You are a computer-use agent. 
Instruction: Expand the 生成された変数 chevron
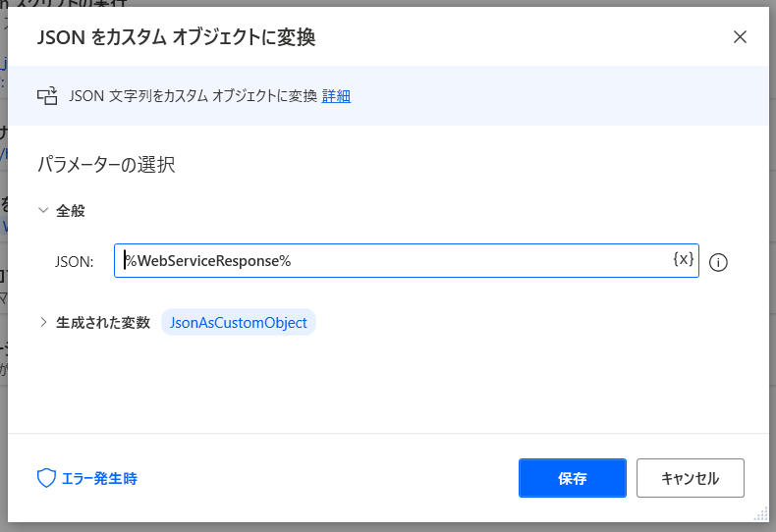43,322
